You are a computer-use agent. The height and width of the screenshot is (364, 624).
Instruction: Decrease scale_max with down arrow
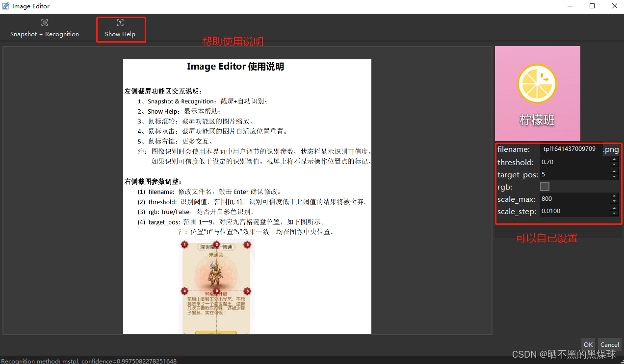click(614, 201)
